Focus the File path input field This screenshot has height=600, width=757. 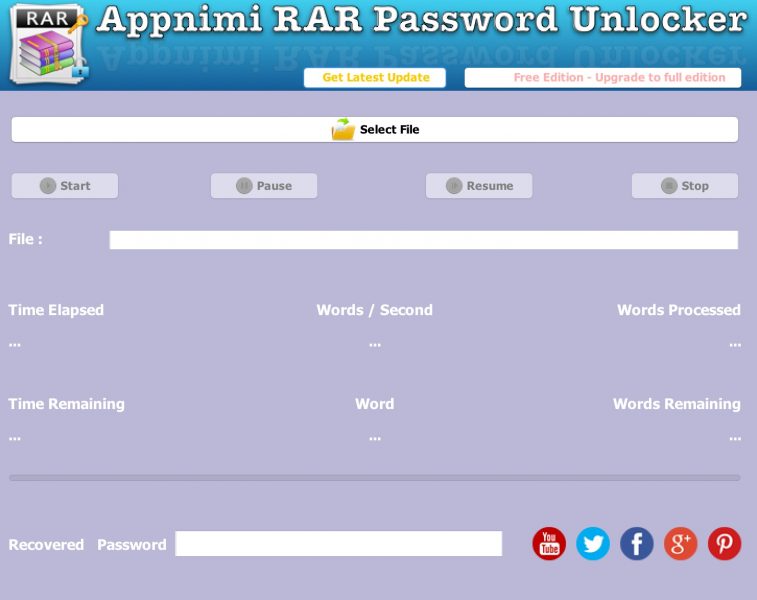[423, 240]
